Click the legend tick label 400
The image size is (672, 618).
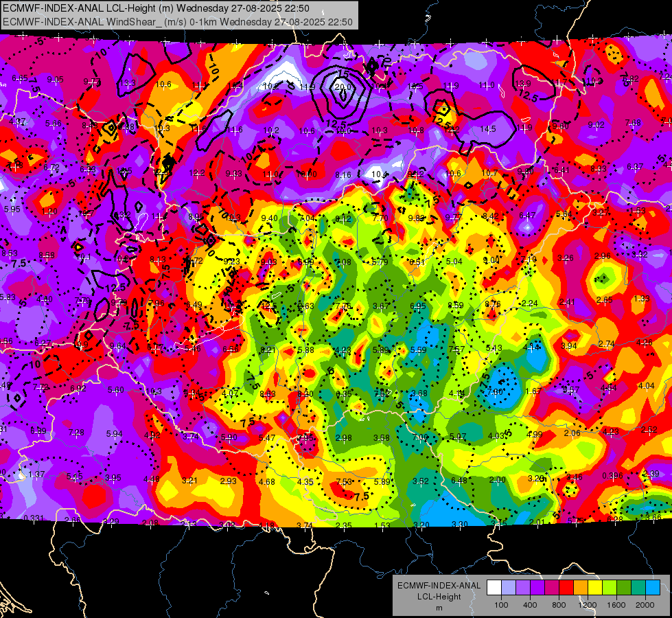tap(530, 605)
